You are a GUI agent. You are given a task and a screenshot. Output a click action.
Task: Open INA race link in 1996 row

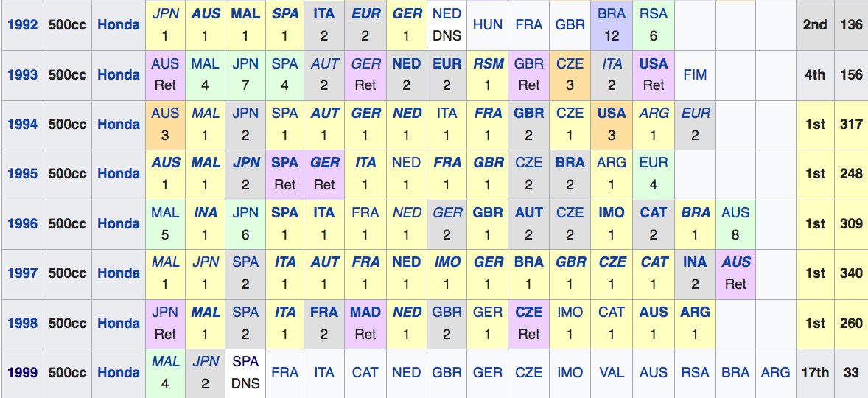click(x=206, y=212)
